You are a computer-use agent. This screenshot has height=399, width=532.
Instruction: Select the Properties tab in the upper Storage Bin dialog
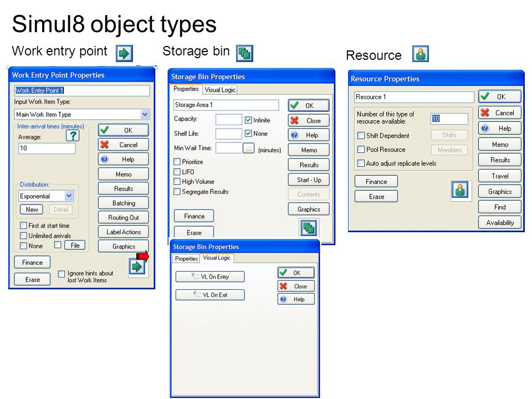tap(186, 89)
